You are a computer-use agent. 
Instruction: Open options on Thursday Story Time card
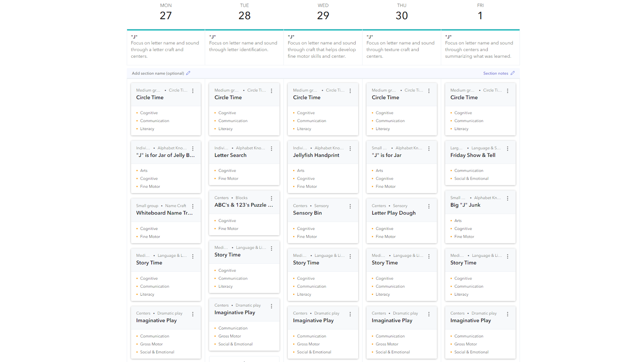(x=429, y=256)
